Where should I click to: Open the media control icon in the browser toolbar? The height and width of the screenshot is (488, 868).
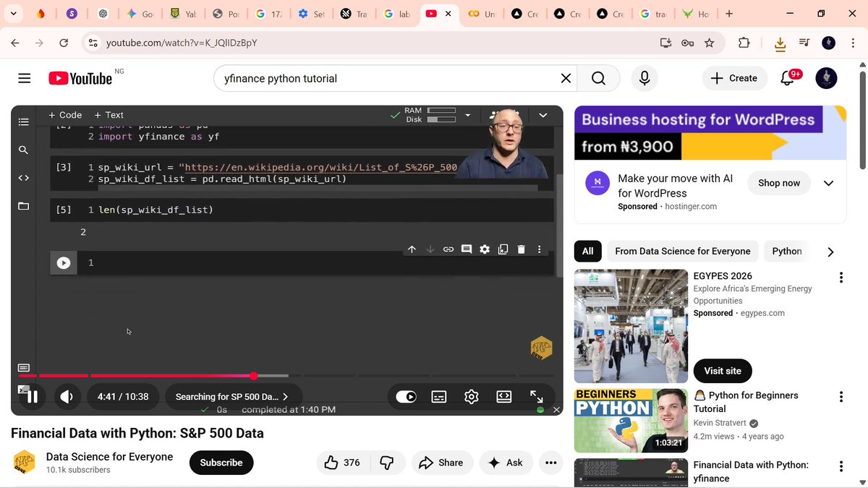click(x=804, y=43)
